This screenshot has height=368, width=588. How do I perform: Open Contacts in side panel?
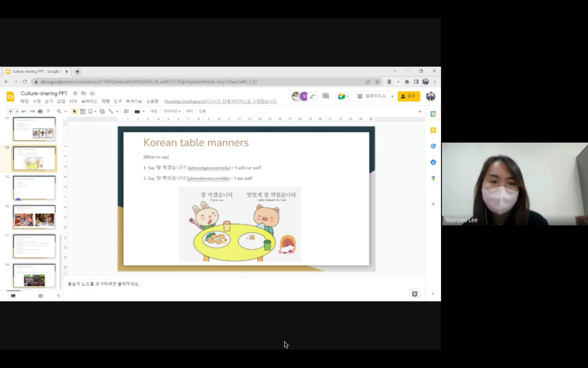433,163
